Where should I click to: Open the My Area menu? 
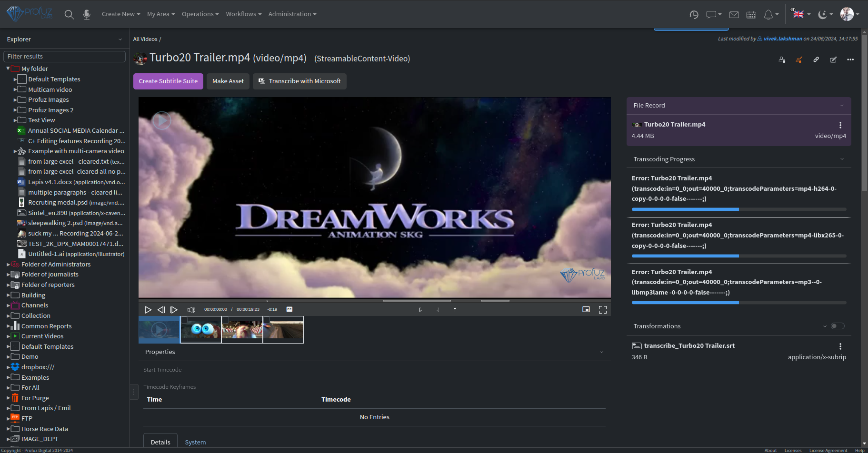point(161,14)
